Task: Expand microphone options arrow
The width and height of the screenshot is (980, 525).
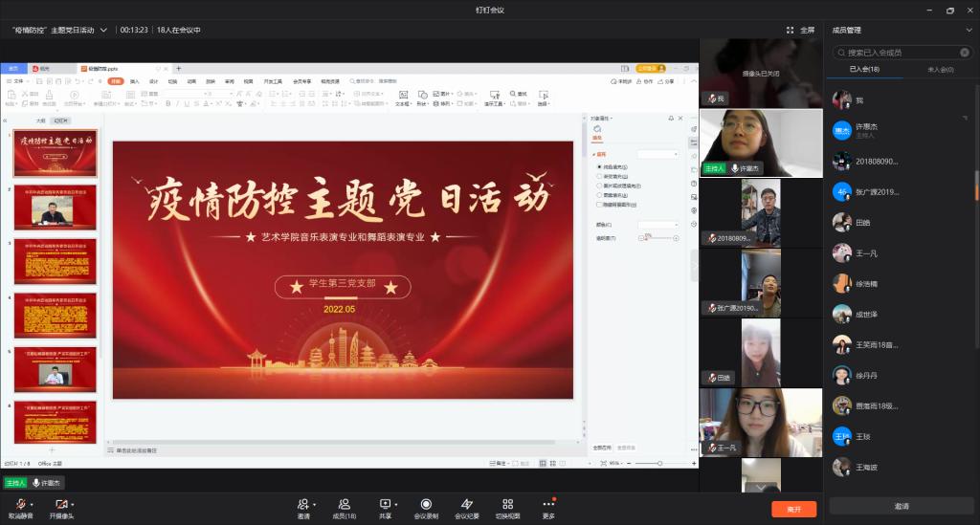Action: [33, 504]
